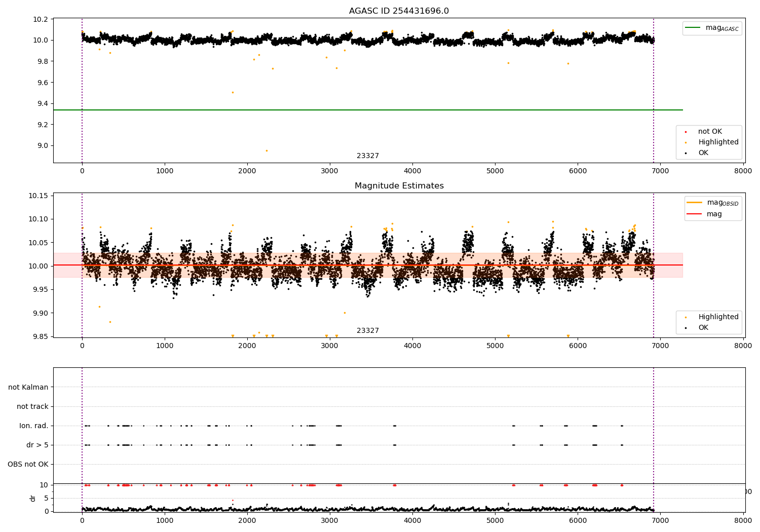Click the mag OBSID legend entry label
This screenshot has width=760, height=532.
pos(723,203)
